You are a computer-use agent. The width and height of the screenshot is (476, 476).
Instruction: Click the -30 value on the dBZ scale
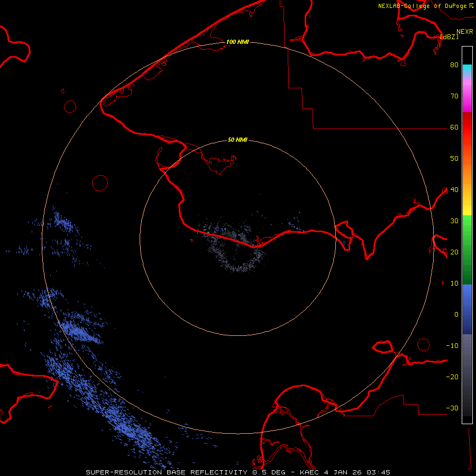tap(452, 408)
